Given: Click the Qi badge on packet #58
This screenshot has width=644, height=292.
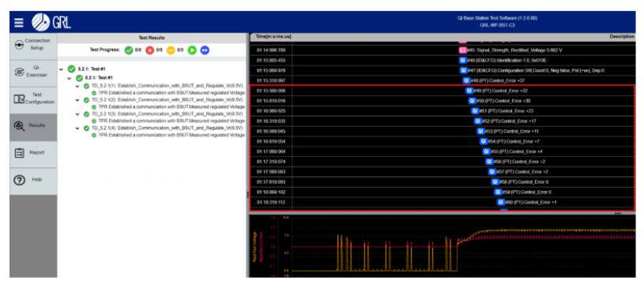Looking at the screenshot, I should pos(495,182).
